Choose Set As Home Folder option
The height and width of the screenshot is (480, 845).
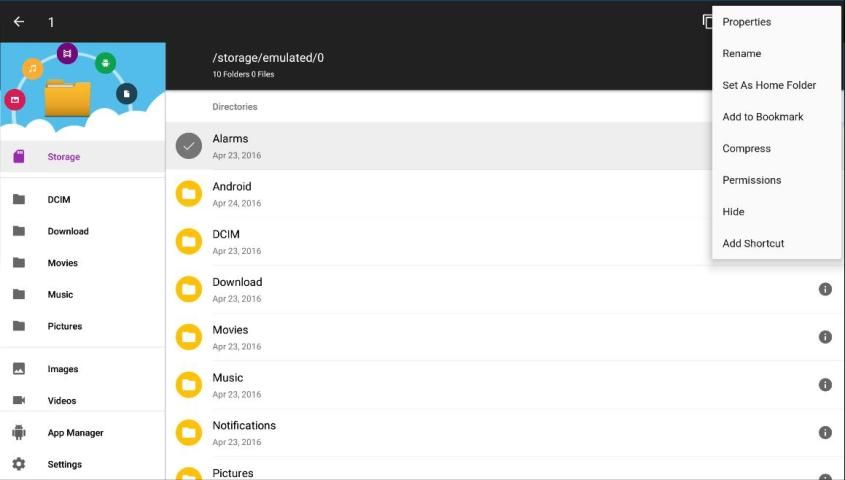(769, 85)
